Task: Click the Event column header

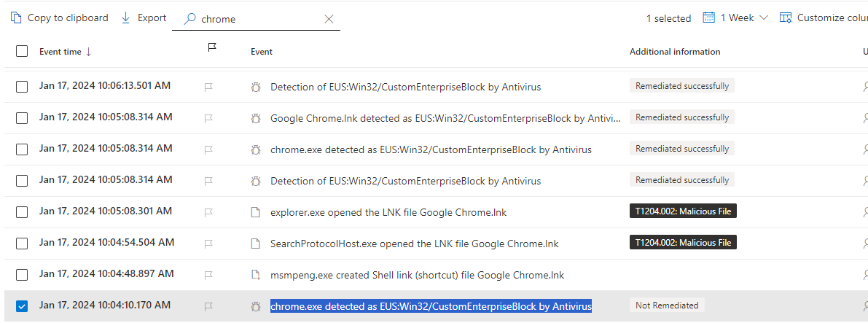Action: (x=262, y=52)
